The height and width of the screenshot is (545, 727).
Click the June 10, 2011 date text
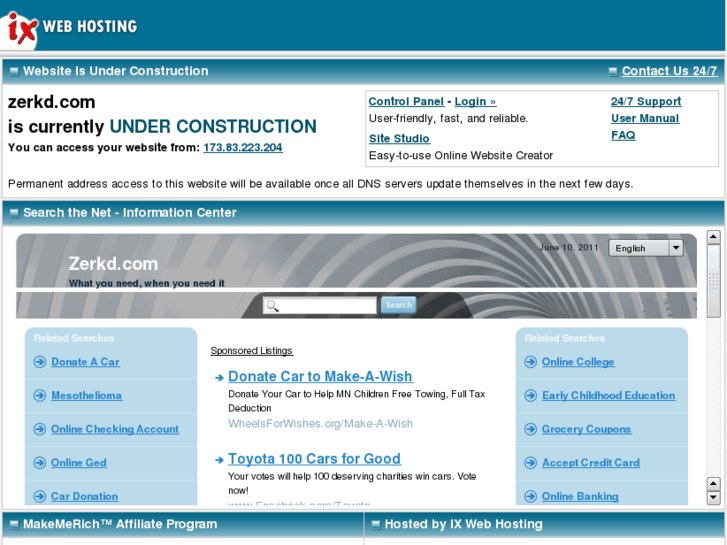click(569, 248)
